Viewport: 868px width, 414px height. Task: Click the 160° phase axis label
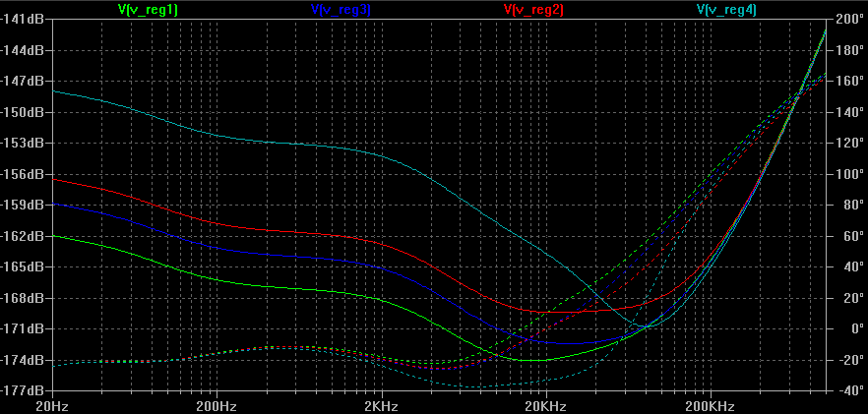click(x=850, y=82)
